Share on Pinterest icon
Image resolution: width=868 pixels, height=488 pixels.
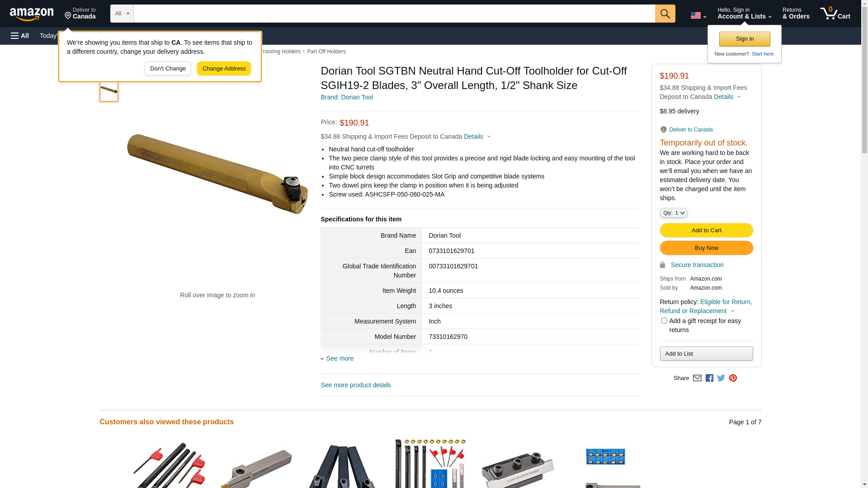733,378
